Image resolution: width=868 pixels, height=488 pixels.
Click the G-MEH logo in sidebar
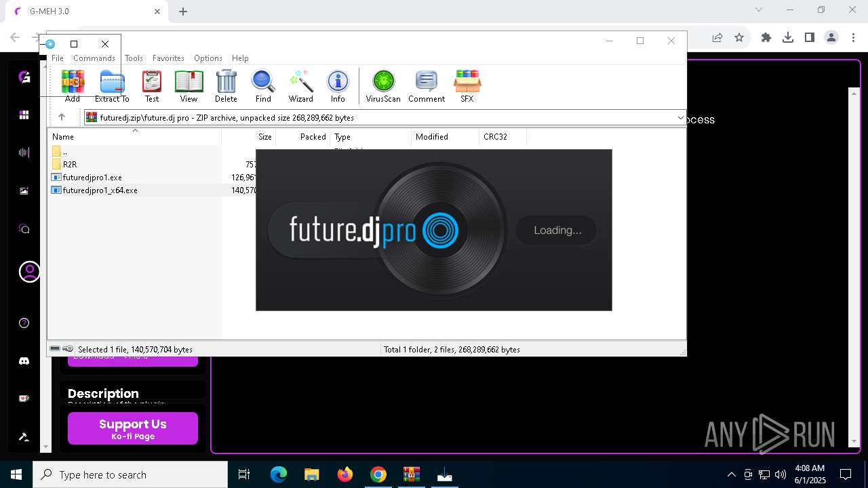click(x=24, y=77)
